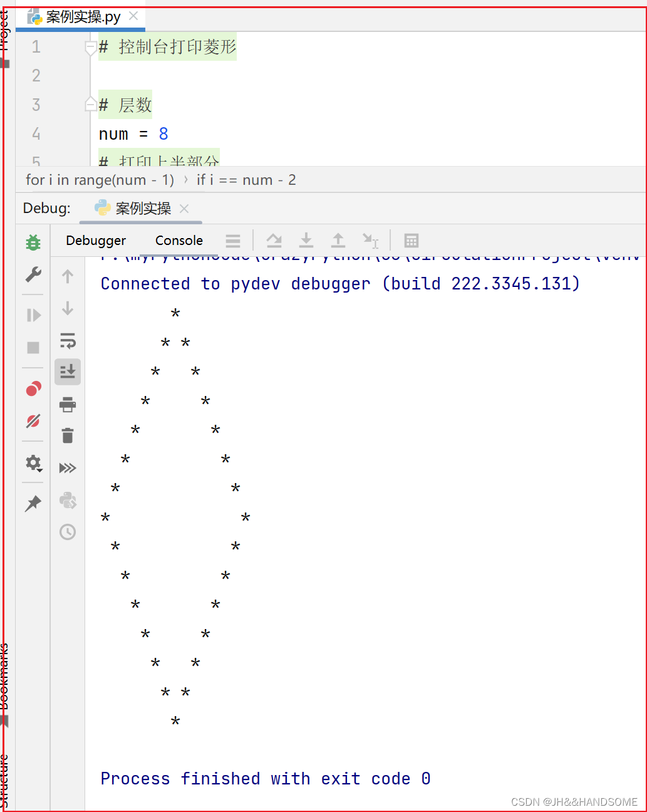
Task: Click the Print console output icon
Action: point(68,405)
